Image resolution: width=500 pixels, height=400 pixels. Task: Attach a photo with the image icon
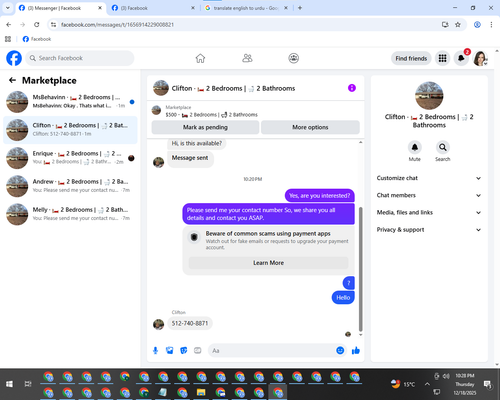tap(170, 350)
